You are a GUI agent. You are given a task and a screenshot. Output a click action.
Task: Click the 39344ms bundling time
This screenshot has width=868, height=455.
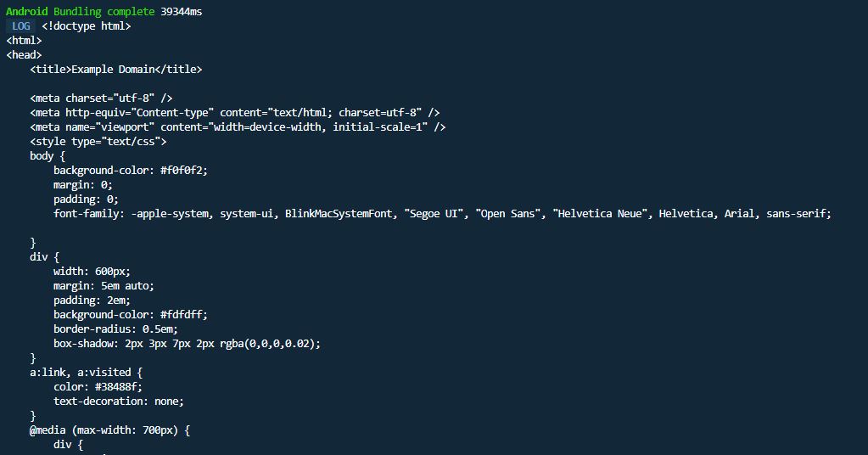[x=182, y=12]
